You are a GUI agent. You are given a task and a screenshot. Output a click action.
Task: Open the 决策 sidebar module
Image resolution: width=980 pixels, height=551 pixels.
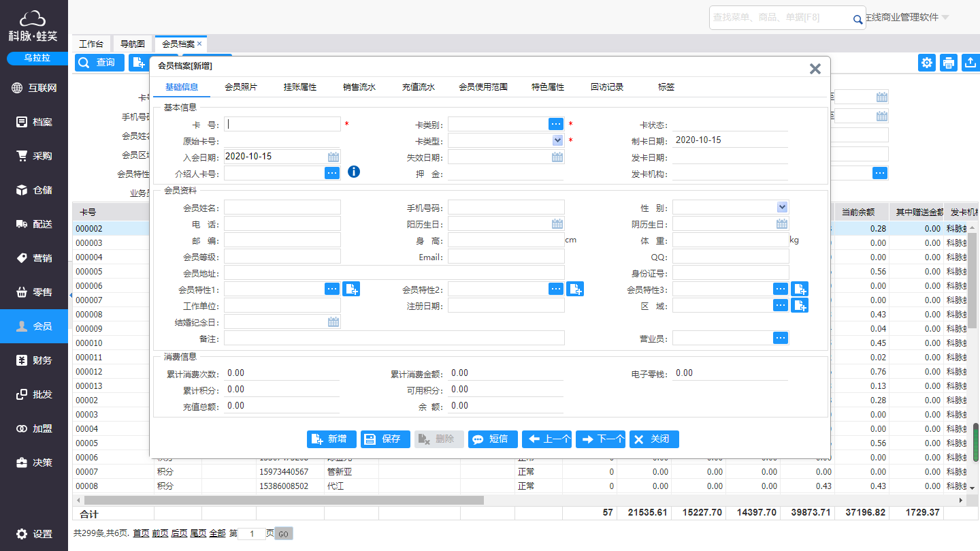pos(34,462)
